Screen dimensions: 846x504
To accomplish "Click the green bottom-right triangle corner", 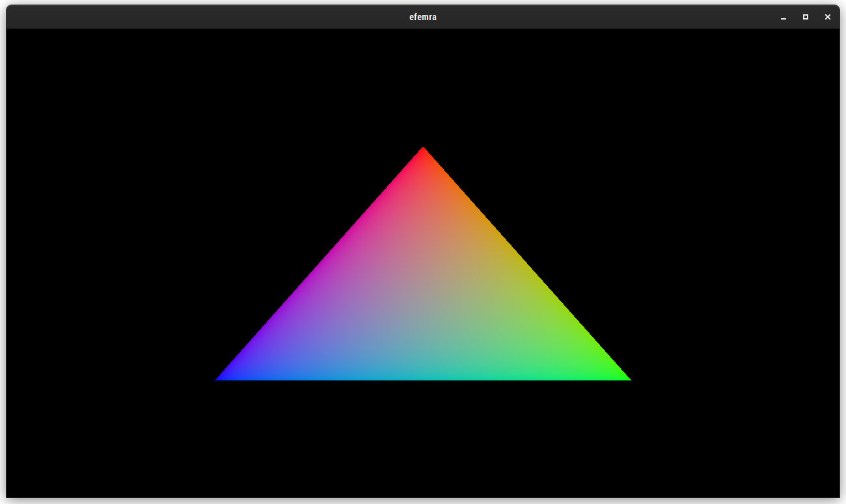I will [623, 377].
